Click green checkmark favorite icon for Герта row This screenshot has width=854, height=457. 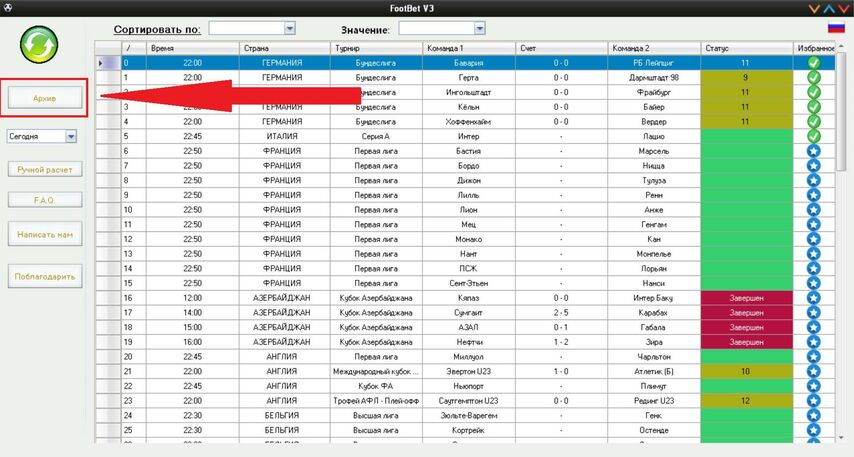(814, 77)
